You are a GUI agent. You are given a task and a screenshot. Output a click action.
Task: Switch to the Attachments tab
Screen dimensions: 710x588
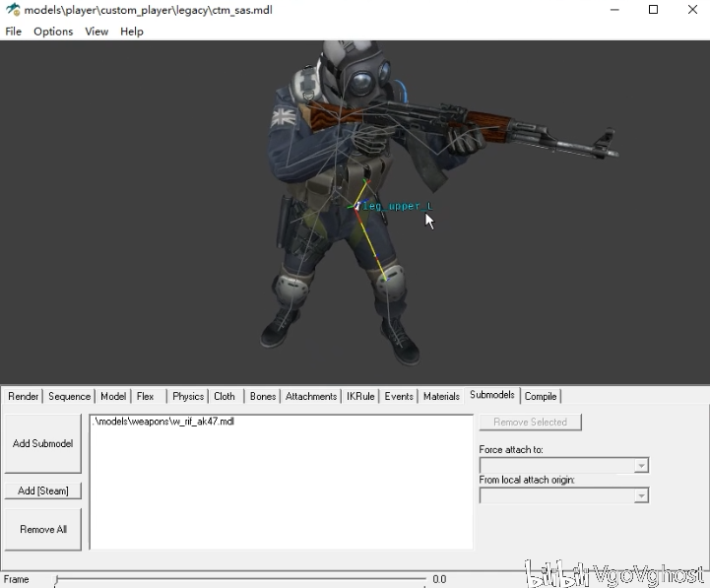tap(311, 396)
